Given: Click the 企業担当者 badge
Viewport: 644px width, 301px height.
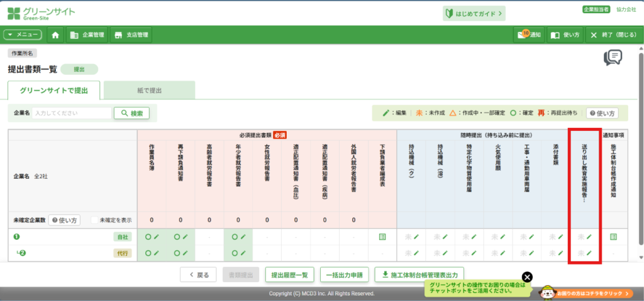Looking at the screenshot, I should (596, 9).
